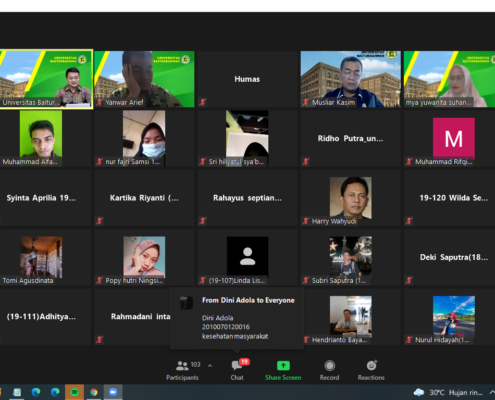Screen dimensions: 495x400
Task: Click muted mic icon on Ridho Putra tile
Action: 306,161
